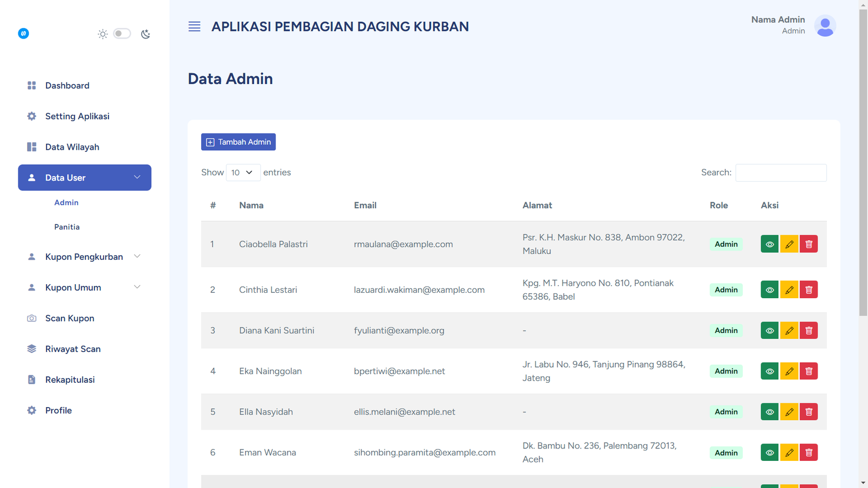The width and height of the screenshot is (868, 488).
Task: Click the admin profile avatar
Action: (x=825, y=25)
